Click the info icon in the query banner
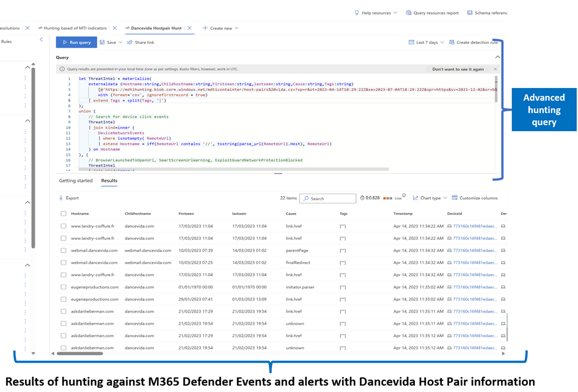 (62, 69)
